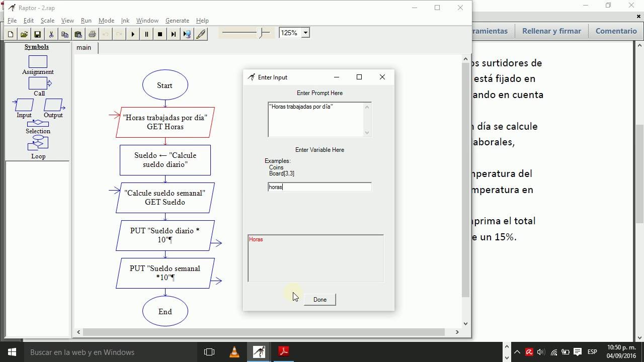Select the GET Sueldo input shape
The image size is (644, 362).
165,198
